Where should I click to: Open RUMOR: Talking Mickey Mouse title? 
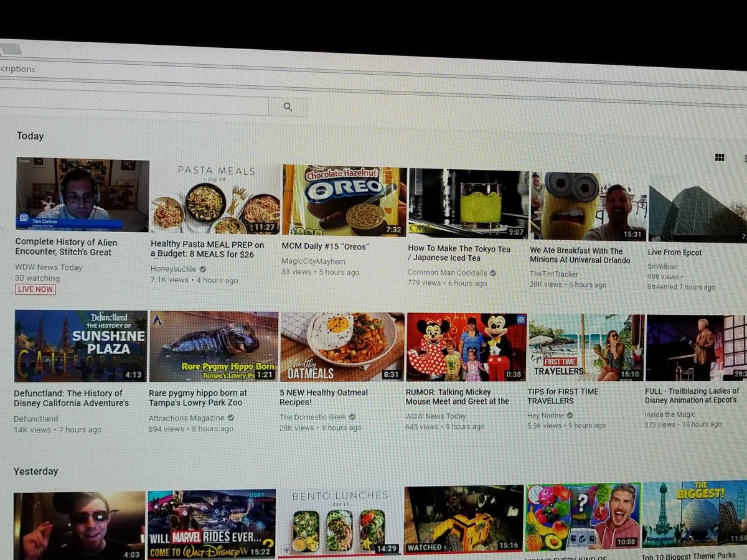coord(458,396)
